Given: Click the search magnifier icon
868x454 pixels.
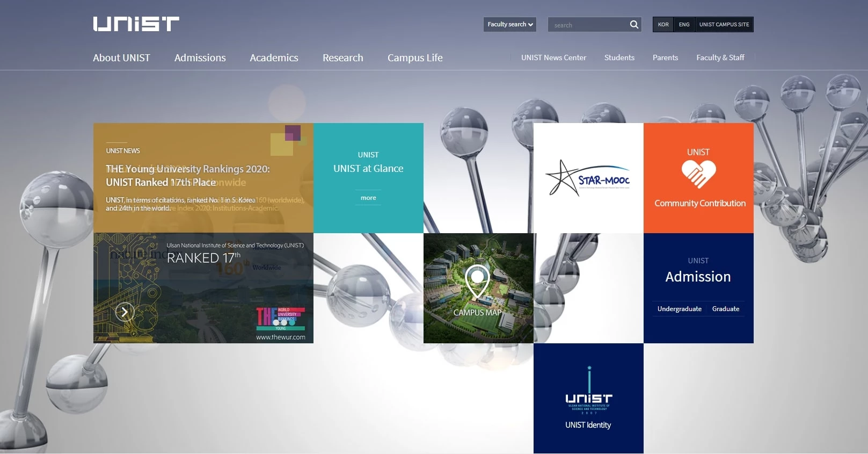Looking at the screenshot, I should click(x=634, y=24).
